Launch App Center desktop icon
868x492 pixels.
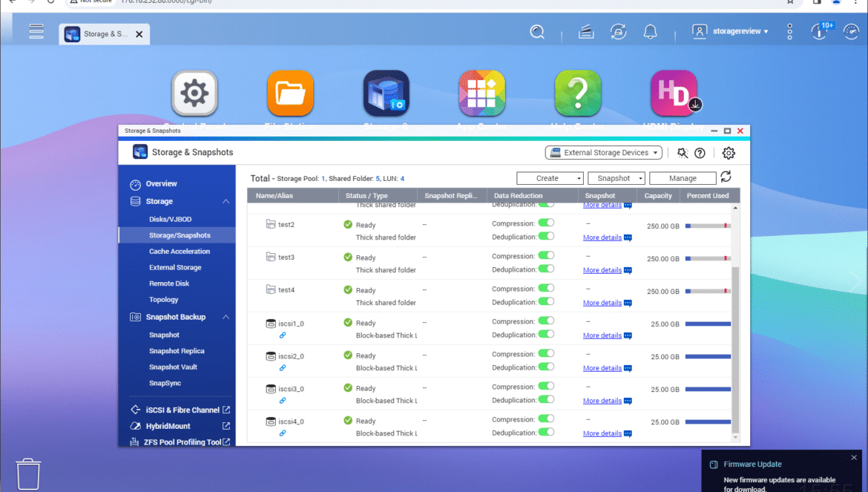pyautogui.click(x=481, y=93)
